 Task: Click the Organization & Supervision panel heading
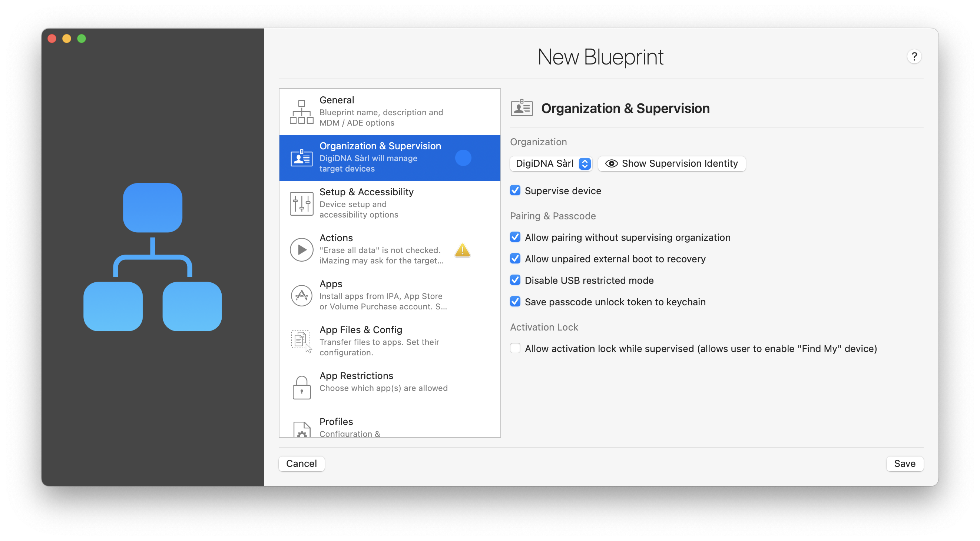tap(625, 109)
